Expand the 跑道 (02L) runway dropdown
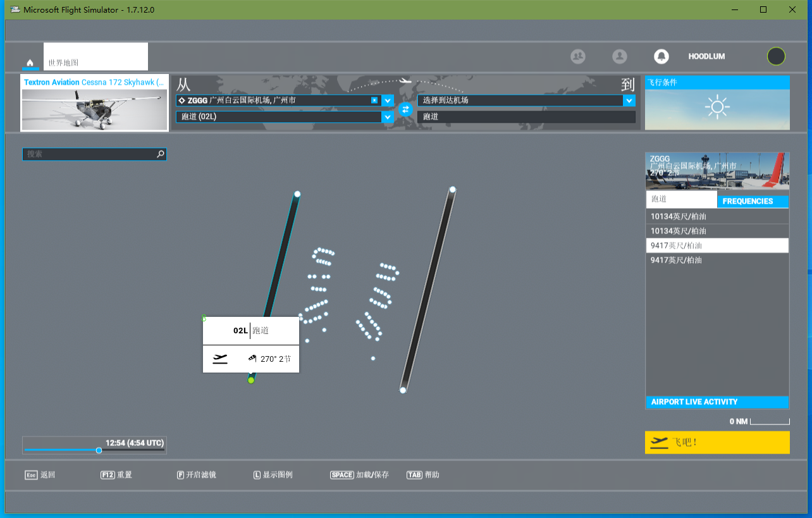 [388, 117]
